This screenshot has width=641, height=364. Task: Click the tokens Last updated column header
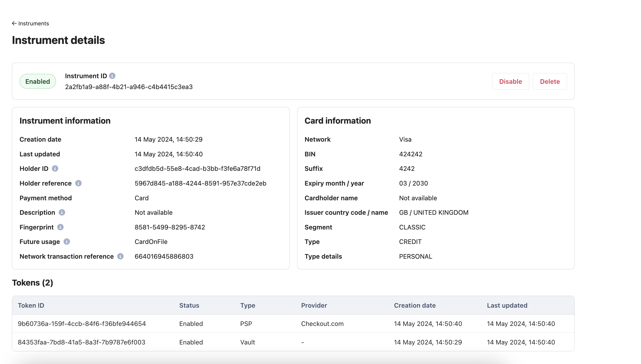(507, 305)
